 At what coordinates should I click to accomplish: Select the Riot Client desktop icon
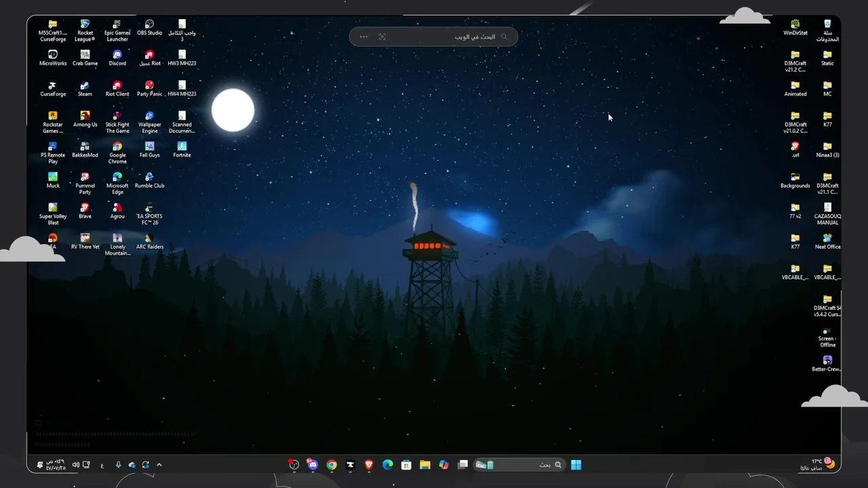(117, 89)
